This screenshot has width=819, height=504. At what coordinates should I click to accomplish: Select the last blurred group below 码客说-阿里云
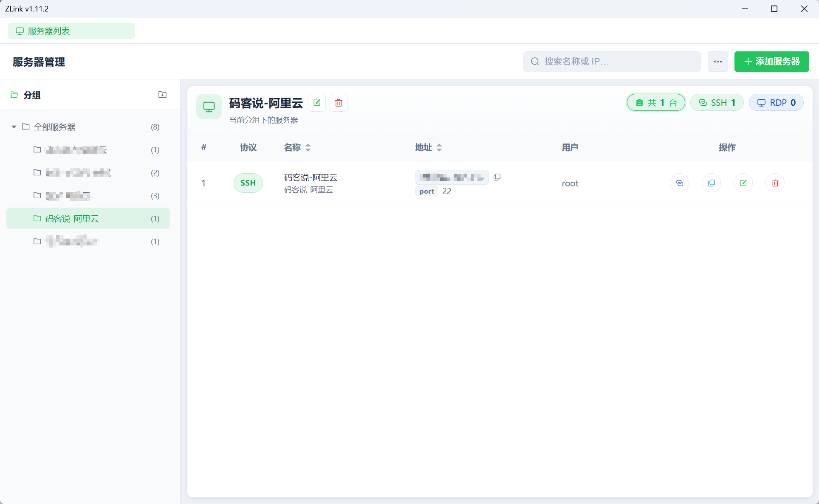pyautogui.click(x=88, y=242)
